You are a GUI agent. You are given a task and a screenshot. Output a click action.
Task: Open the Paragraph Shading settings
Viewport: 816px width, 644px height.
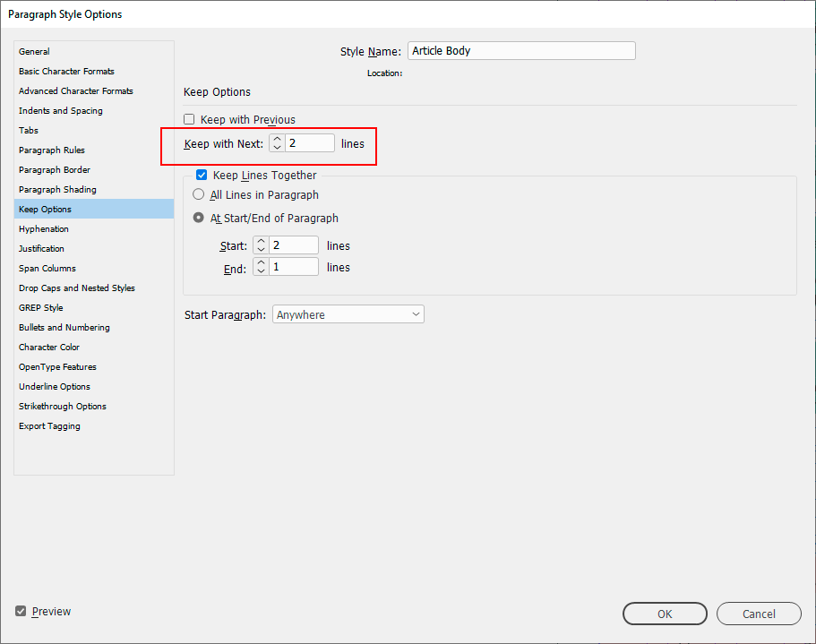coord(57,189)
